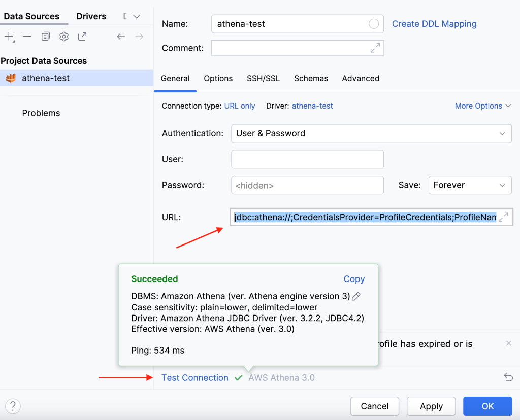Open the Schemas tab

311,78
